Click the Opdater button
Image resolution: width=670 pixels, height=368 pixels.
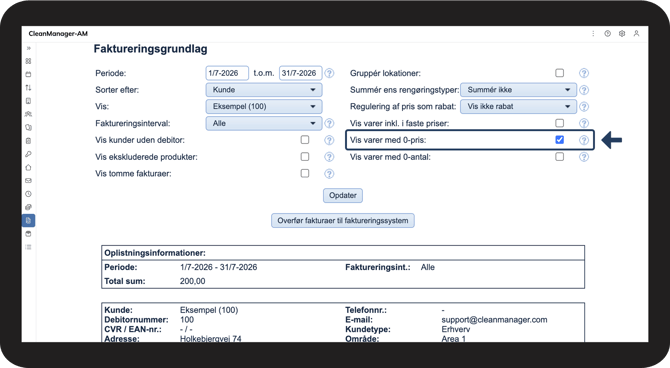pyautogui.click(x=343, y=195)
